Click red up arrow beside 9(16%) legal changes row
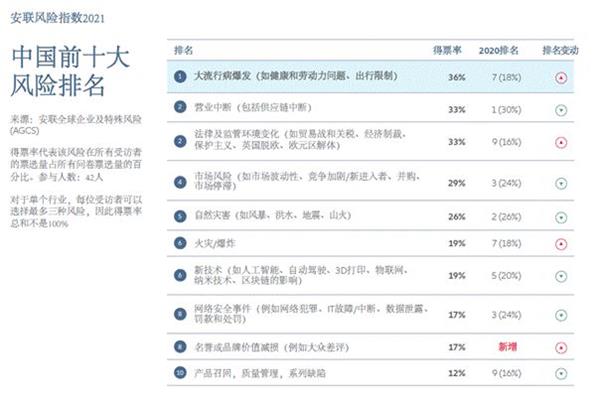 (561, 143)
